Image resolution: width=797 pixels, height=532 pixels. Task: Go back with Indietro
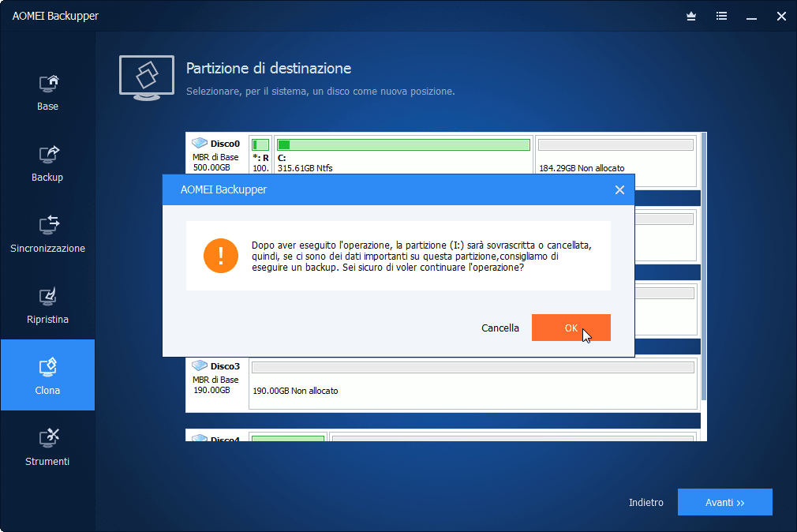pyautogui.click(x=646, y=503)
